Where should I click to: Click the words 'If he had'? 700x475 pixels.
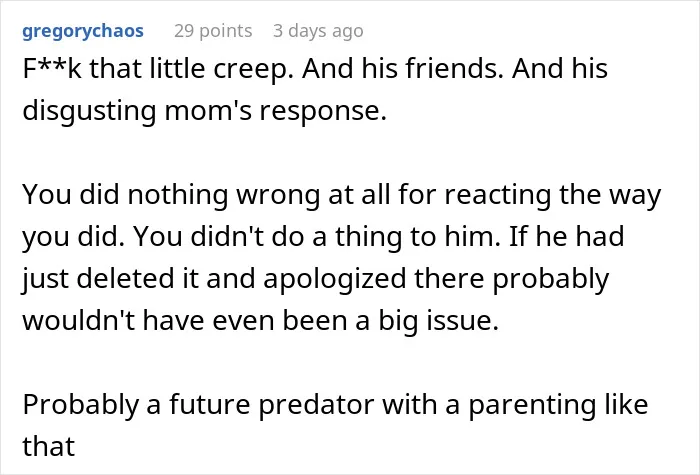pyautogui.click(x=567, y=236)
